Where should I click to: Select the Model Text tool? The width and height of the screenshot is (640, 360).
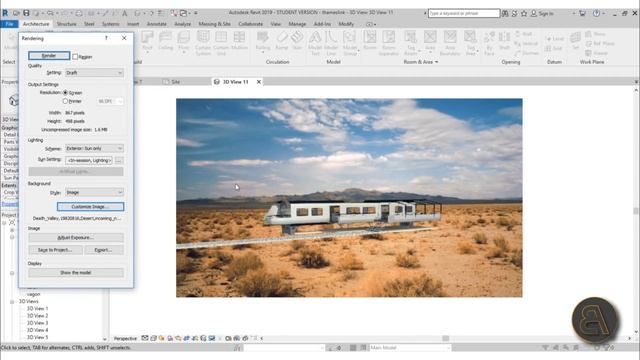tap(315, 43)
